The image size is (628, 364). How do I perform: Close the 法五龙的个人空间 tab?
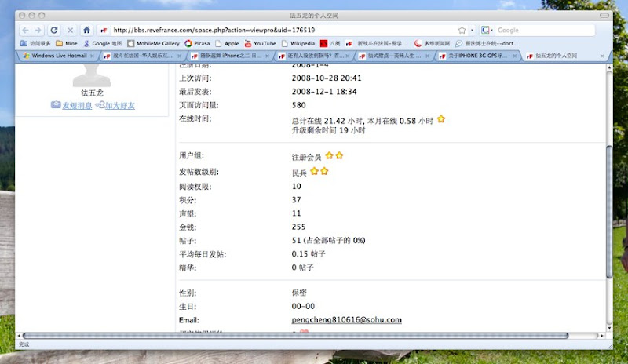click(602, 56)
